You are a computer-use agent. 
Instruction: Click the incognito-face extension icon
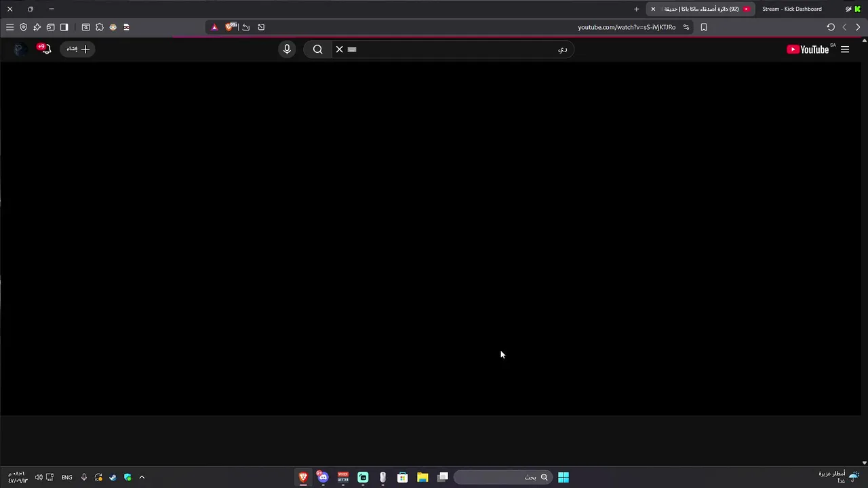(126, 27)
